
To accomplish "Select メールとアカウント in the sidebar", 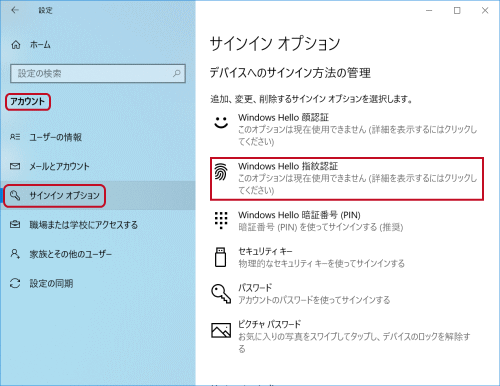I will coord(98,166).
